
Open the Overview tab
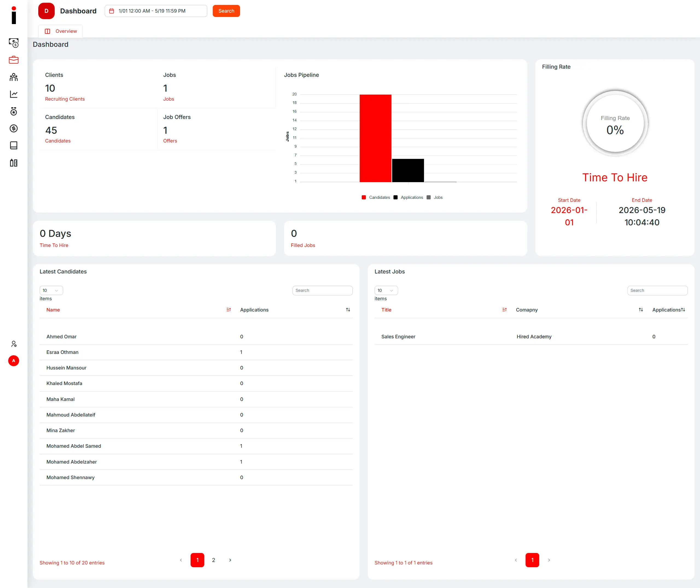(61, 31)
